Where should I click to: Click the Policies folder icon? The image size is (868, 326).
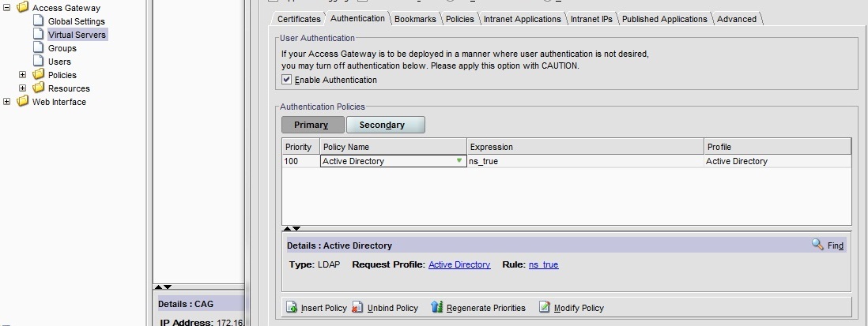tap(38, 74)
